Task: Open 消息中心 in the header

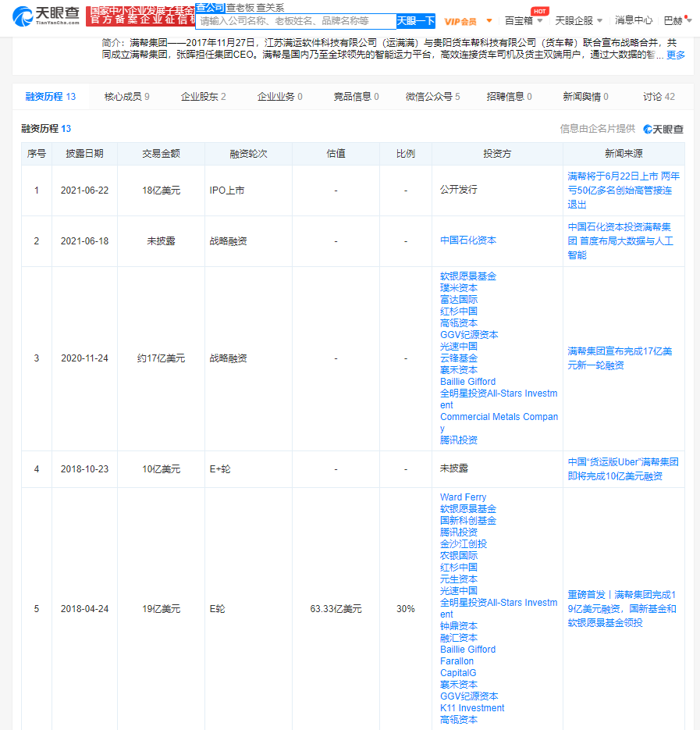Action: tap(634, 20)
